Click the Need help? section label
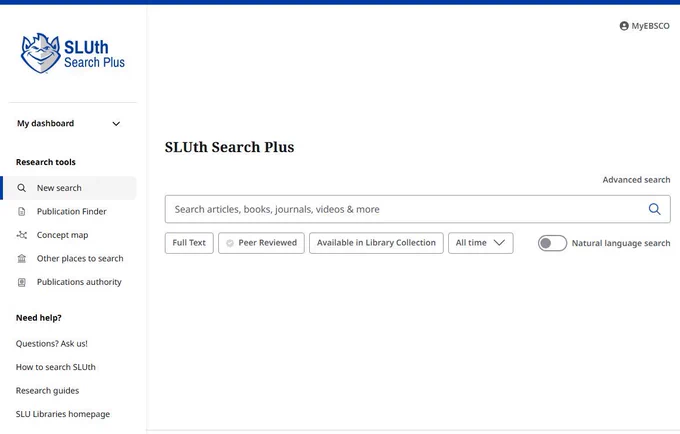The width and height of the screenshot is (680, 434). tap(39, 318)
